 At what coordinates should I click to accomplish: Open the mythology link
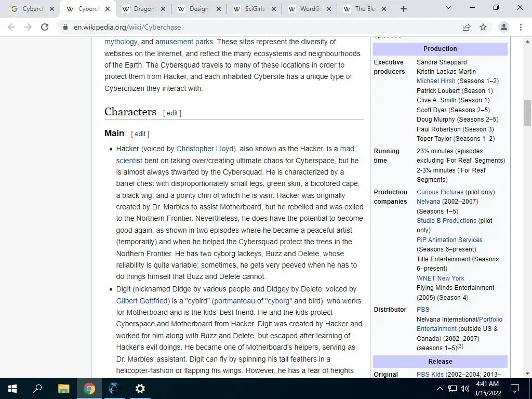tap(121, 42)
